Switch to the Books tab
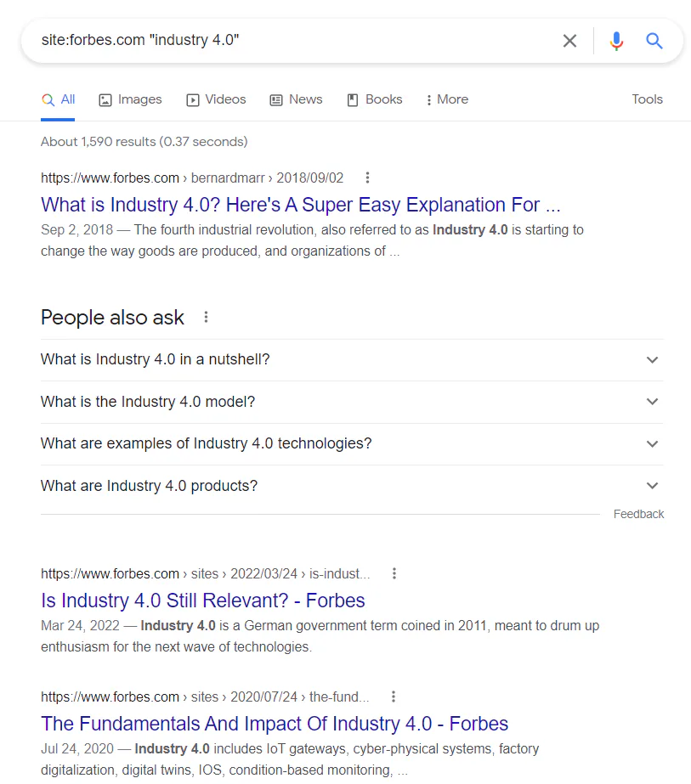This screenshot has height=784, width=691. 375,99
